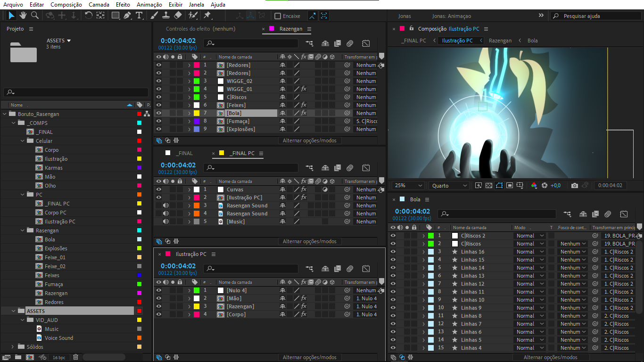The height and width of the screenshot is (362, 644).
Task: Open the Efeito menu
Action: pyautogui.click(x=123, y=5)
